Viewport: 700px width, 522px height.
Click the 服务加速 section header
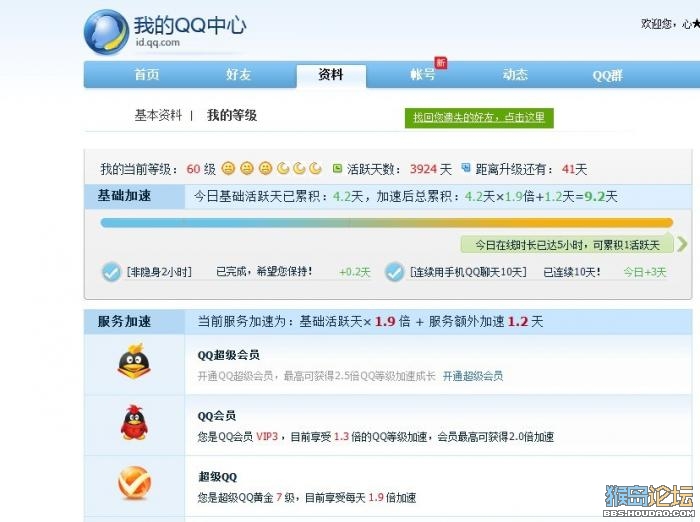(125, 321)
